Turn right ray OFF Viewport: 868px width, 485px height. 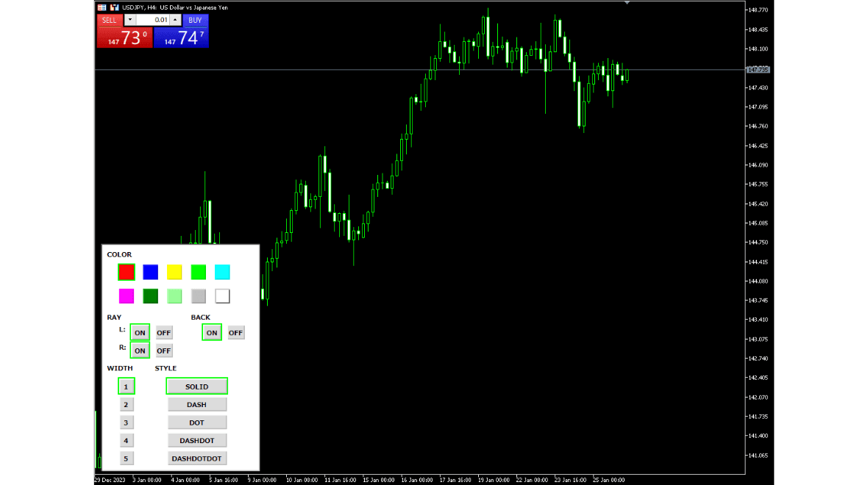pos(164,351)
